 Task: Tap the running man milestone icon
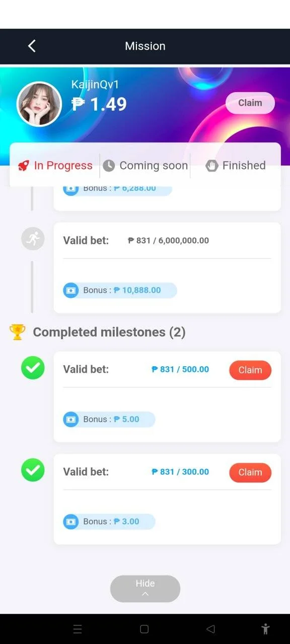(x=33, y=238)
